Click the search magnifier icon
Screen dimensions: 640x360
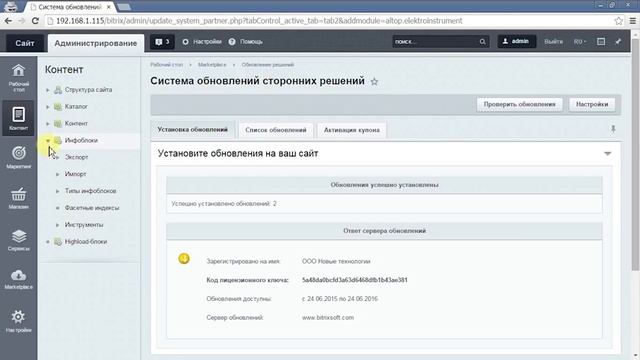482,42
